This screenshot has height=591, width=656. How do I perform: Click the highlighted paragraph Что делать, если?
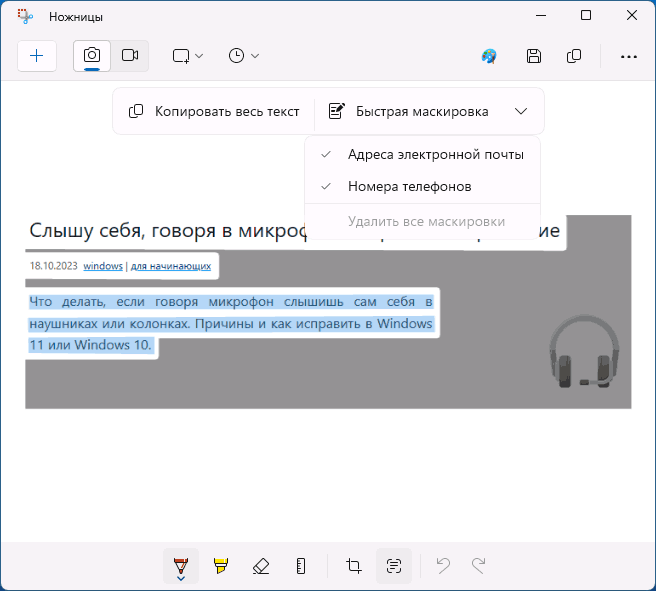tap(231, 323)
